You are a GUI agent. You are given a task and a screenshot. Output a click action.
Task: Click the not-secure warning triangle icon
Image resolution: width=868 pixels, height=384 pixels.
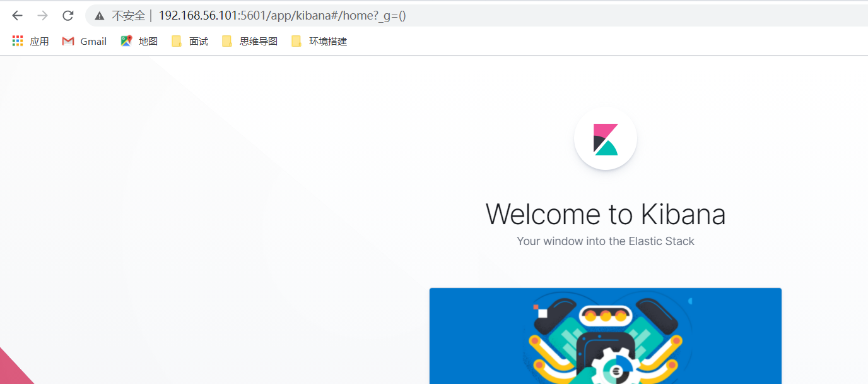point(99,16)
